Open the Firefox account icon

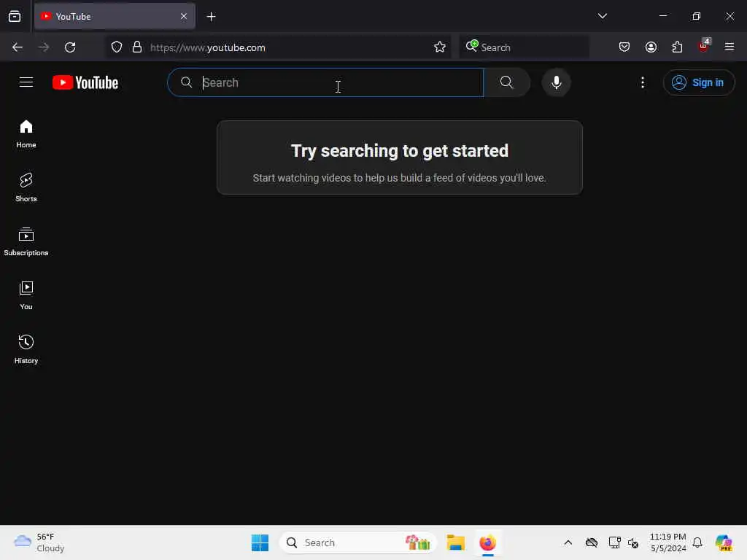click(651, 47)
